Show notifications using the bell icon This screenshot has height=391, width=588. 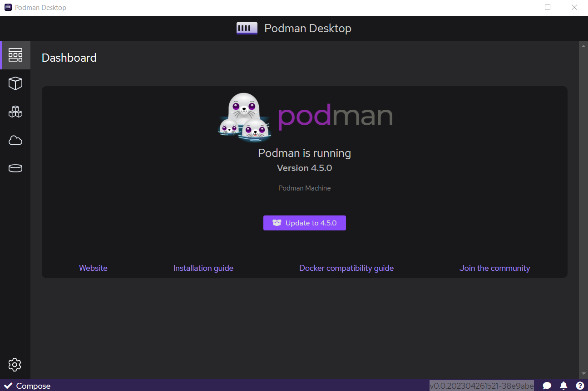coord(564,386)
